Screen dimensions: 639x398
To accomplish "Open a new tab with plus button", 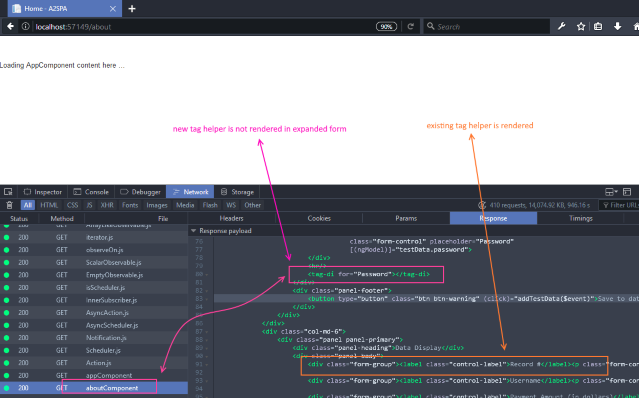I will pyautogui.click(x=132, y=9).
